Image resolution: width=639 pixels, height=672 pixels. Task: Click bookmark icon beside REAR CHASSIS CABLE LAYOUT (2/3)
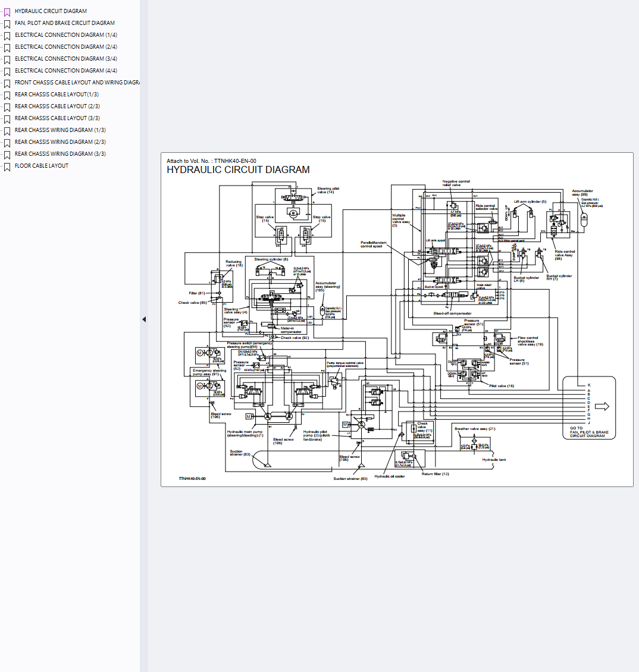pos(7,108)
